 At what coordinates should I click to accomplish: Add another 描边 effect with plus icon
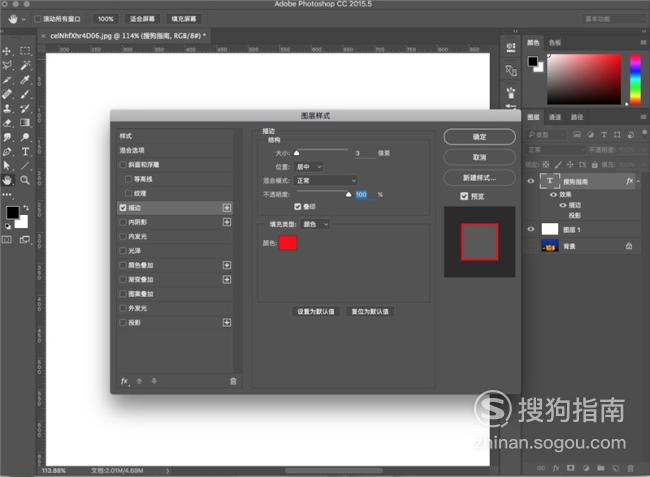pos(227,208)
